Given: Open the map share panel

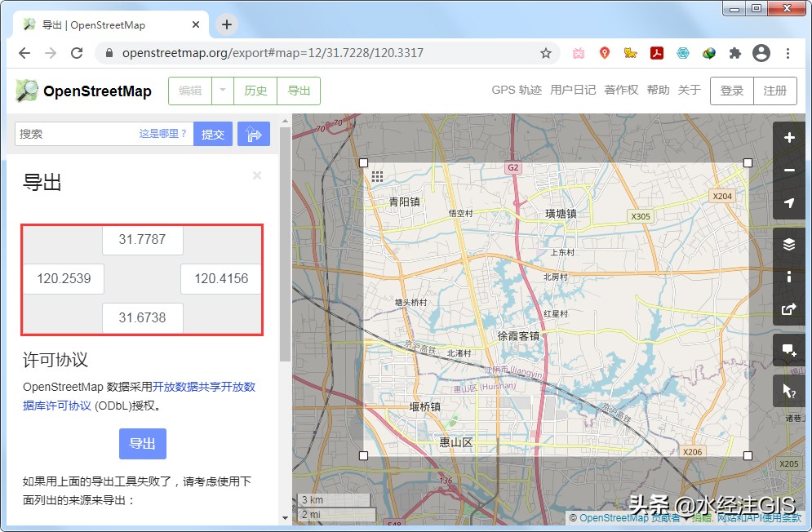Looking at the screenshot, I should tap(788, 309).
